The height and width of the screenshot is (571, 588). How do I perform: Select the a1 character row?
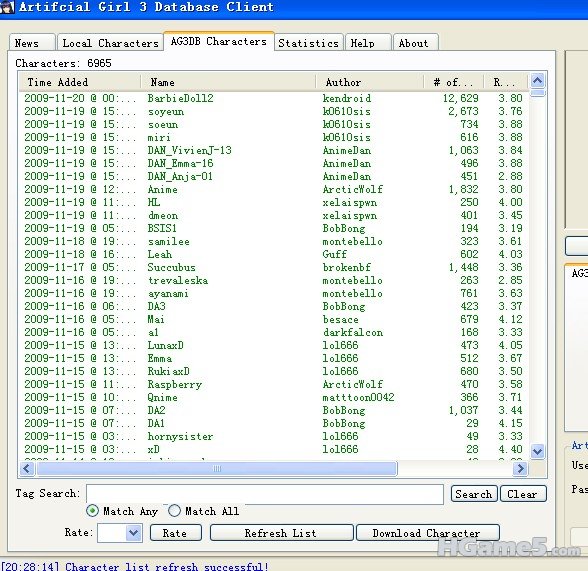coord(274,332)
